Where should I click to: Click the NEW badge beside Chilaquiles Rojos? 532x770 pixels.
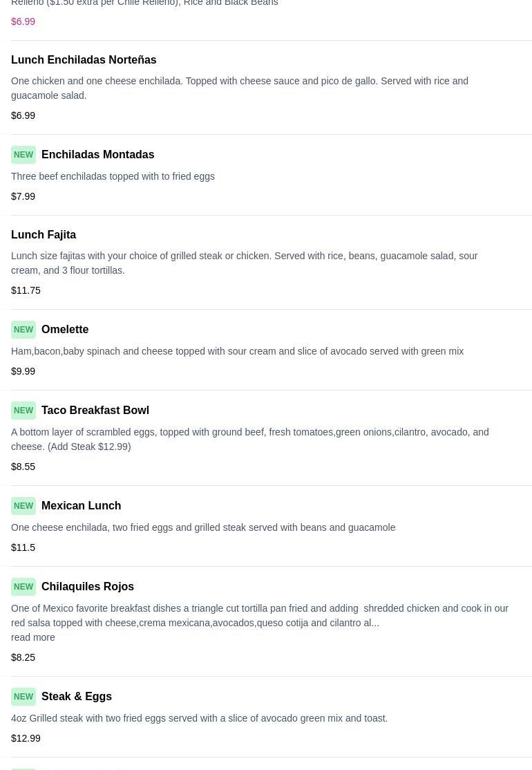click(x=23, y=587)
